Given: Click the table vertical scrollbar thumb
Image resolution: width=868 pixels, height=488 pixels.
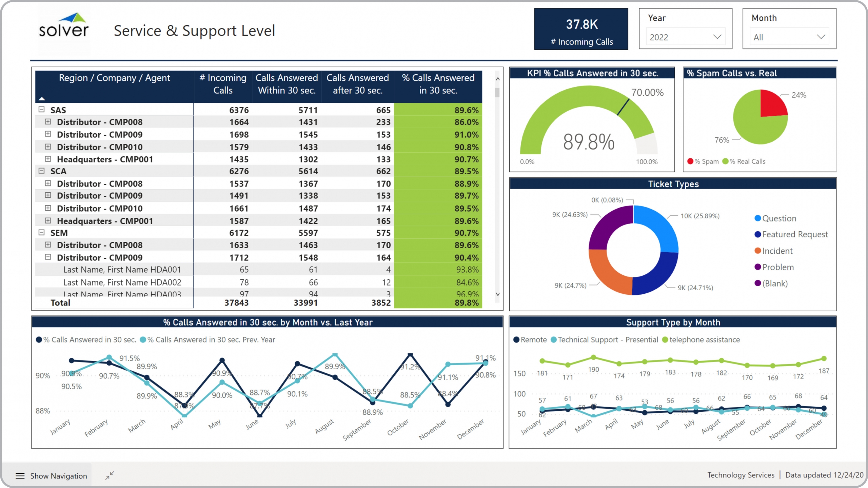Looking at the screenshot, I should pyautogui.click(x=497, y=92).
